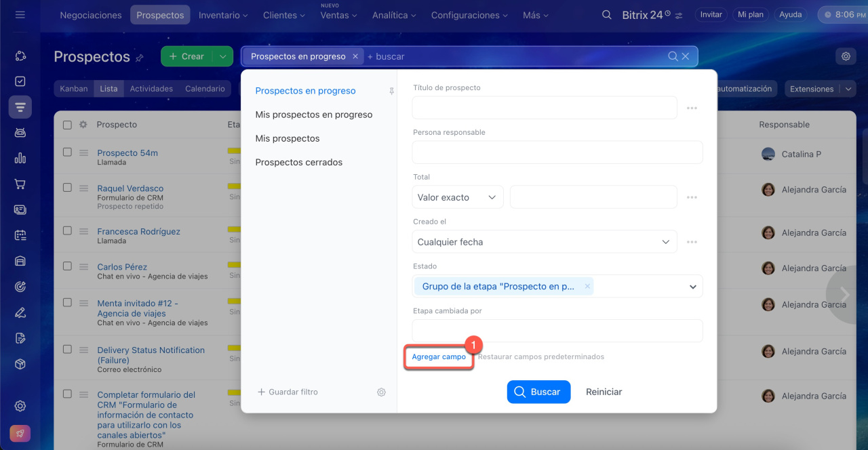Open the Inventario menu
The image size is (868, 450).
coord(223,15)
